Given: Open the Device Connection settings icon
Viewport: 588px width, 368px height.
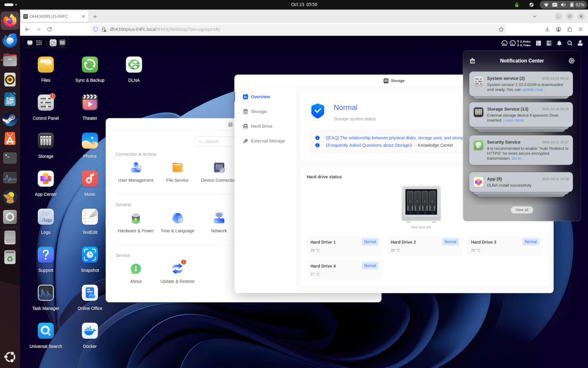Looking at the screenshot, I should click(x=219, y=168).
